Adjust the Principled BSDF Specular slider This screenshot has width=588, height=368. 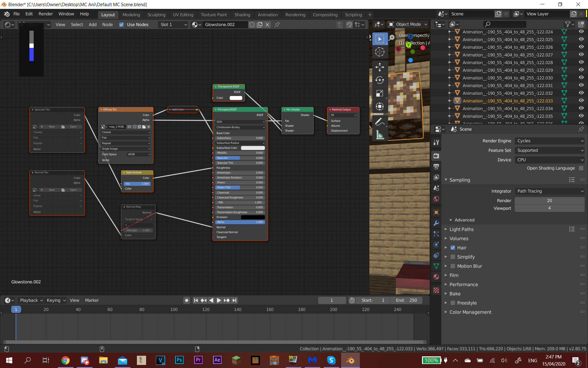(x=240, y=158)
